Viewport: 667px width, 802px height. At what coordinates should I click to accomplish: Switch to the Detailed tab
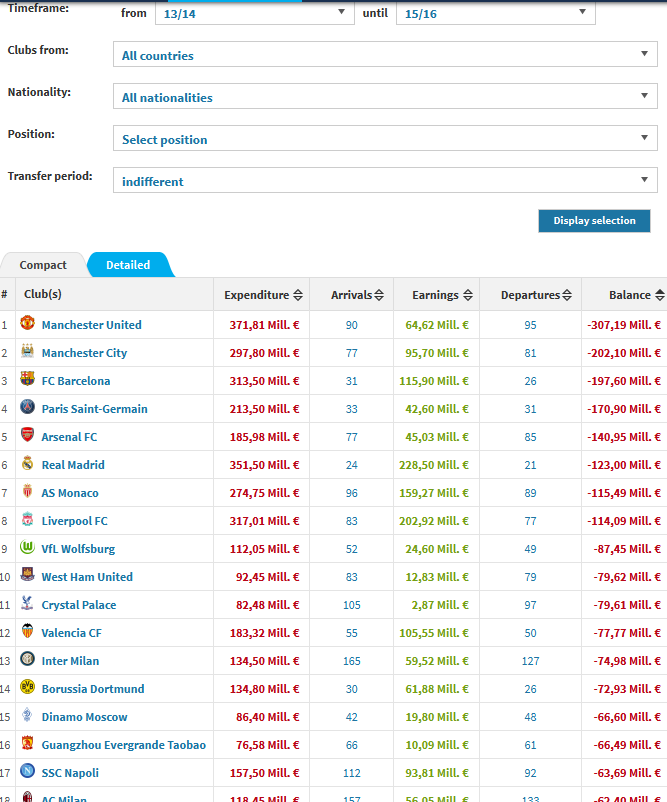click(x=128, y=265)
